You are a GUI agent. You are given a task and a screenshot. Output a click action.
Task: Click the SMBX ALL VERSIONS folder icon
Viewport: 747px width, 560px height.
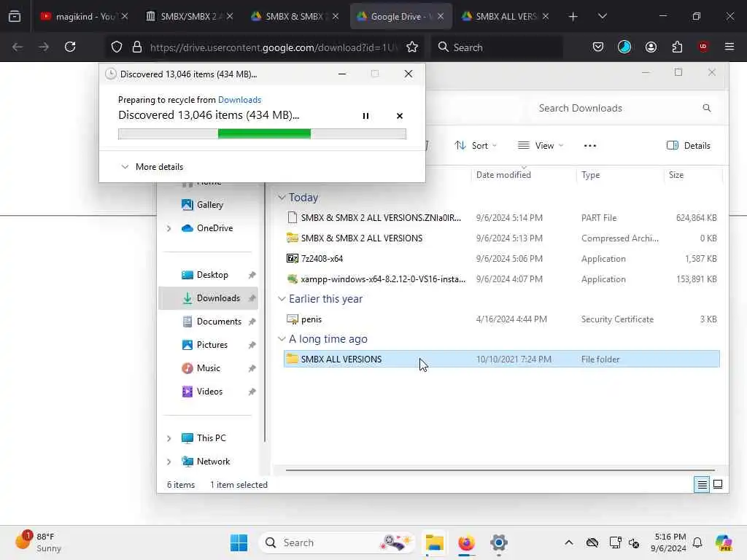pos(292,359)
